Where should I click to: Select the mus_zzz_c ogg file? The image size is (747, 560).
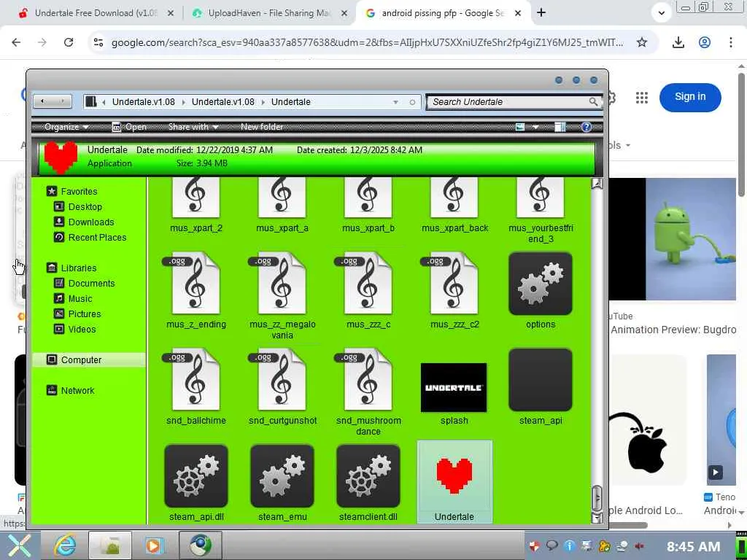point(368,290)
